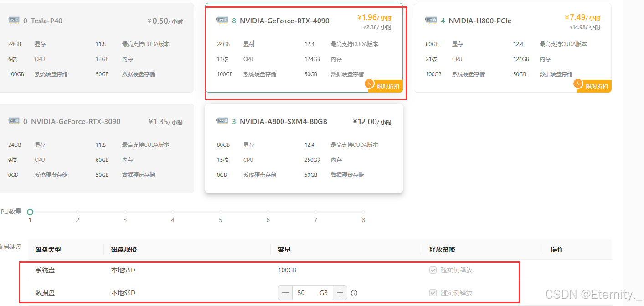This screenshot has height=306, width=644.
Task: Click the 100GB system disk capacity value
Action: [287, 270]
